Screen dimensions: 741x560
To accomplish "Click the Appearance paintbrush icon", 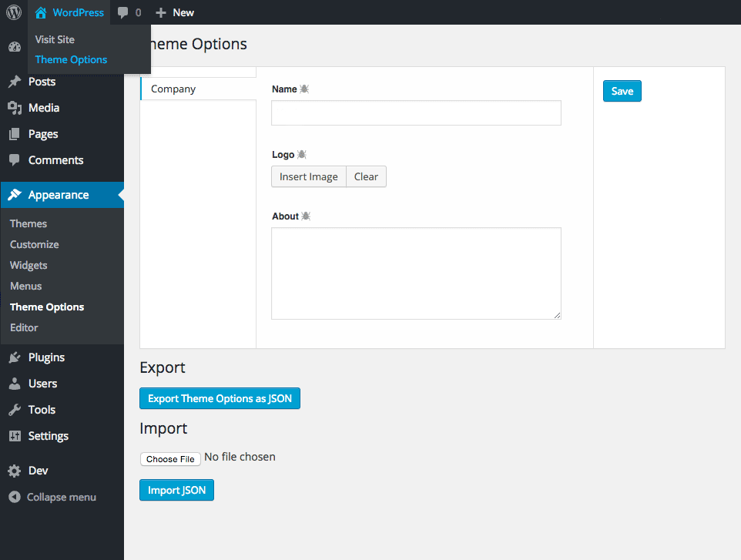I will click(x=15, y=194).
